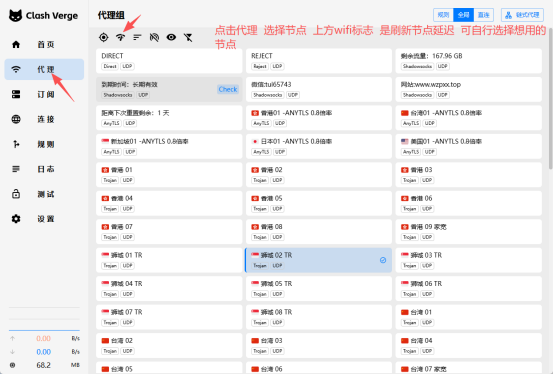Pick the 台湾 03 Trojan node

pos(319,345)
